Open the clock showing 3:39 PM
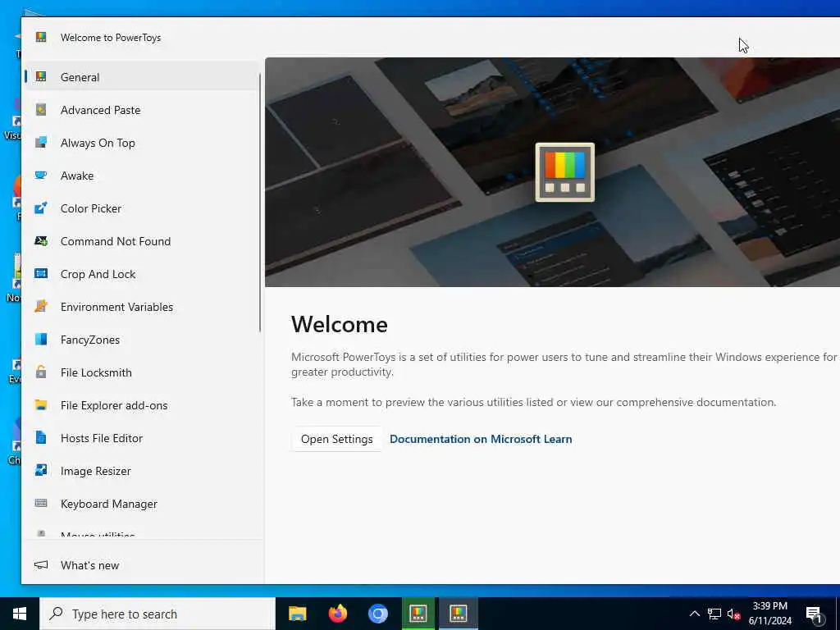This screenshot has width=840, height=630. 769,614
